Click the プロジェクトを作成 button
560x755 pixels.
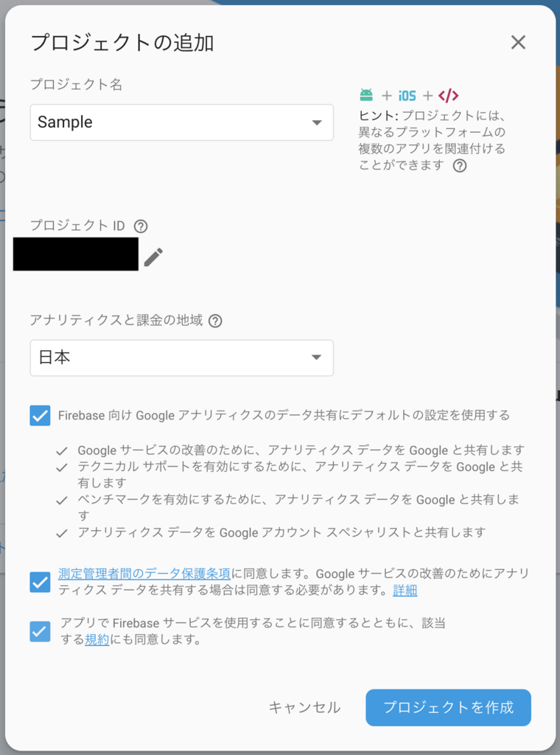coord(448,707)
